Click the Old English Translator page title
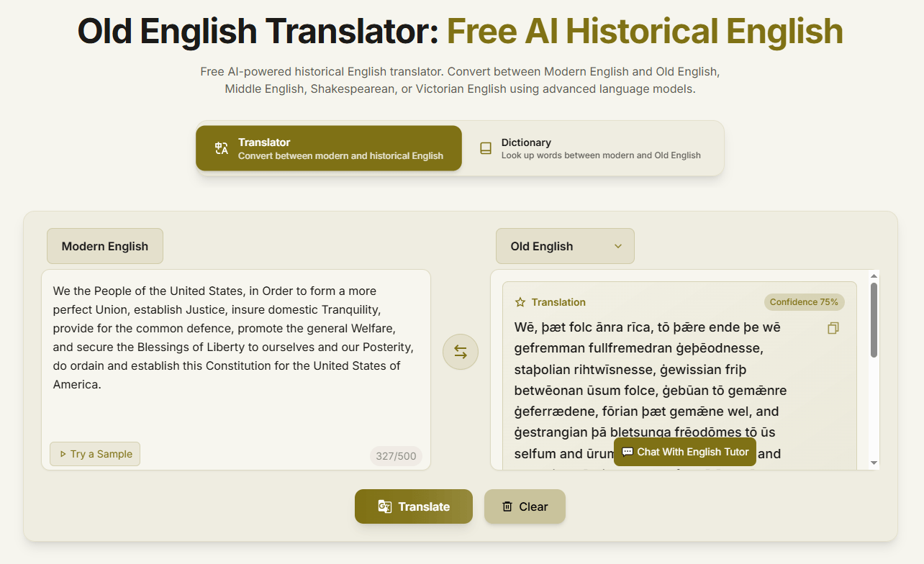The width and height of the screenshot is (924, 564). (x=461, y=32)
